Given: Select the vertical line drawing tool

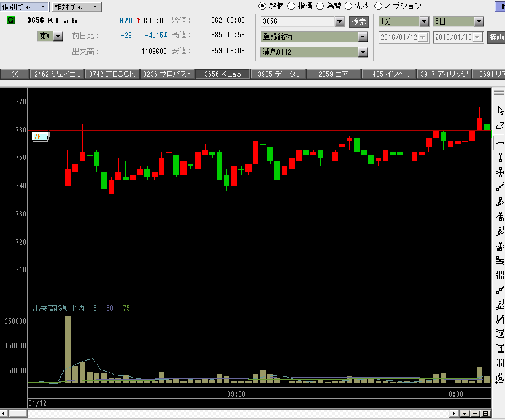Looking at the screenshot, I should click(500, 158).
